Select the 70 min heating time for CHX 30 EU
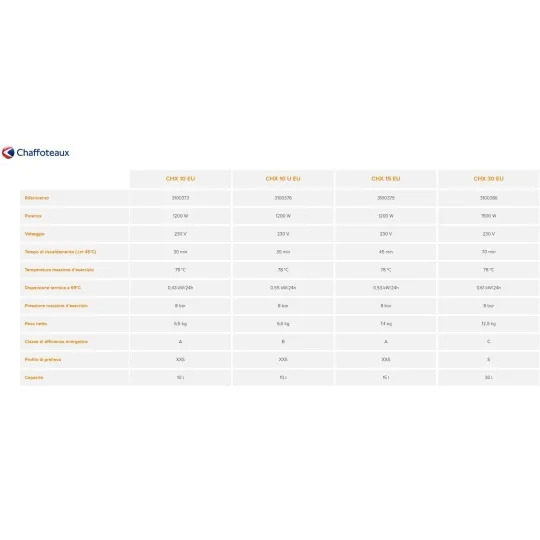Image resolution: width=540 pixels, height=540 pixels. (x=489, y=252)
